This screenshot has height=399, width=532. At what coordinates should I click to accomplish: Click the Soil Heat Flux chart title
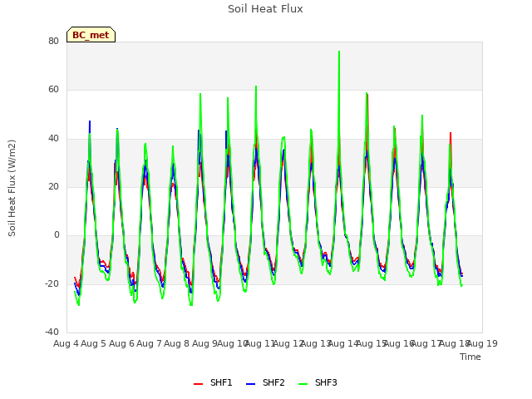pos(265,9)
